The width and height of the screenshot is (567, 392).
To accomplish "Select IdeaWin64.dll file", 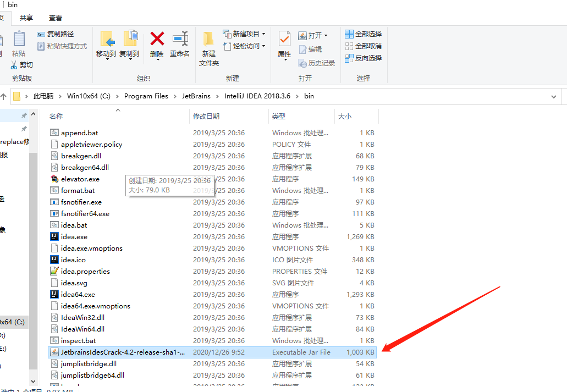I will 212,329.
